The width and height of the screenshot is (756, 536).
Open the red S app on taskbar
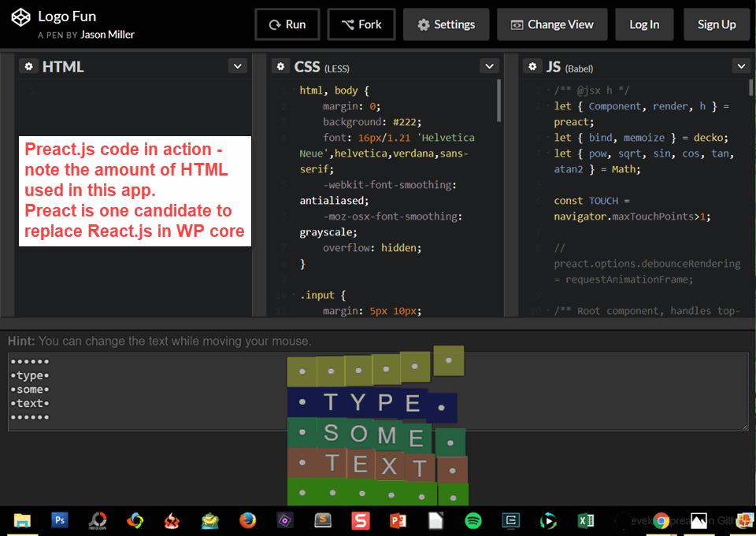(360, 520)
